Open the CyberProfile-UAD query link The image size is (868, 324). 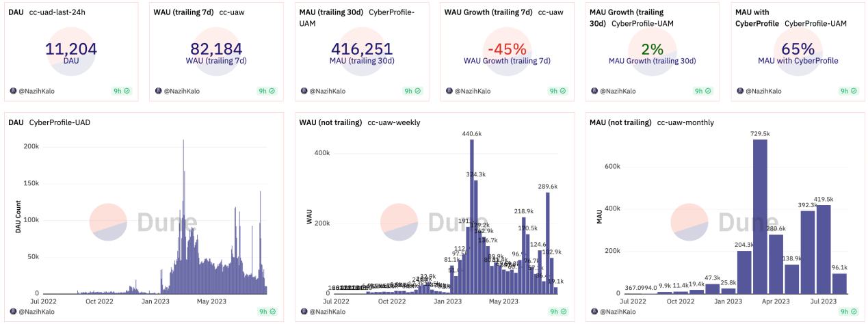(60, 122)
